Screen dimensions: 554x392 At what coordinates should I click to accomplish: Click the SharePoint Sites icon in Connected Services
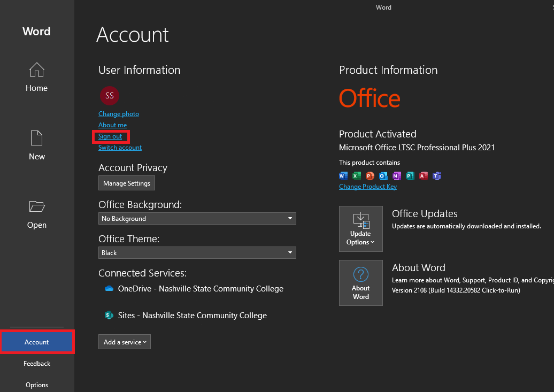[x=109, y=315]
